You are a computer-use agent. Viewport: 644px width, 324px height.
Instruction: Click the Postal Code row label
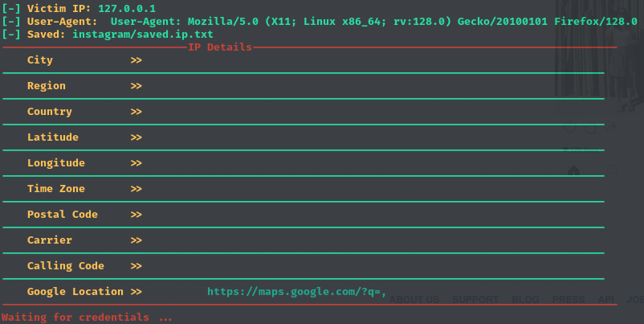tap(63, 215)
